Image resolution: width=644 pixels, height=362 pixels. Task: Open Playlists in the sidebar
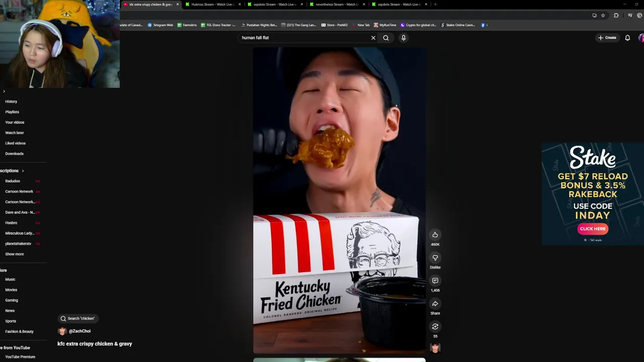[x=12, y=112]
